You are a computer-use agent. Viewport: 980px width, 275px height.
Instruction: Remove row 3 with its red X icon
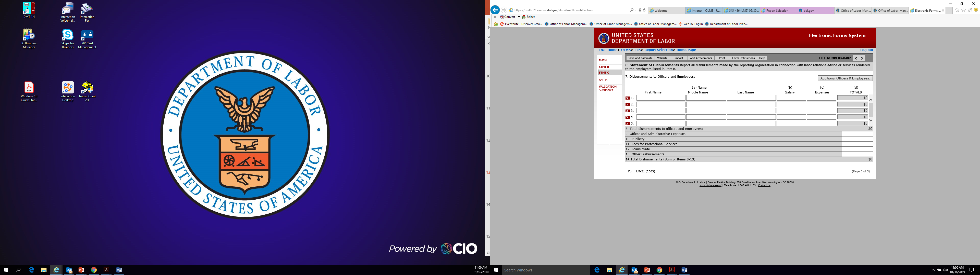coord(627,111)
